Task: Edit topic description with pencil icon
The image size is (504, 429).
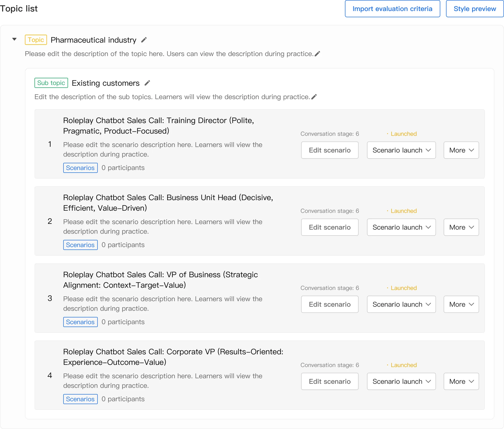Action: pyautogui.click(x=317, y=54)
